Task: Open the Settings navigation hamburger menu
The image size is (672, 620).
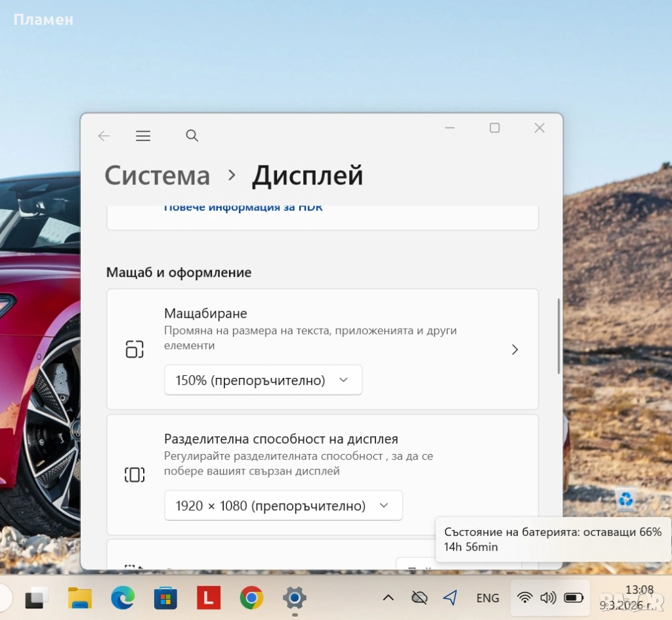Action: pos(143,136)
